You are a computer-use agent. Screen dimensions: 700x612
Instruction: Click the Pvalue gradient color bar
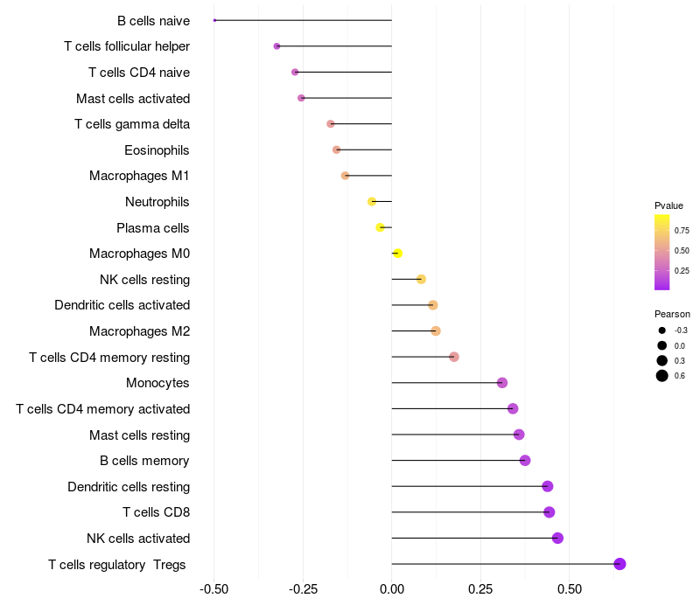[661, 253]
